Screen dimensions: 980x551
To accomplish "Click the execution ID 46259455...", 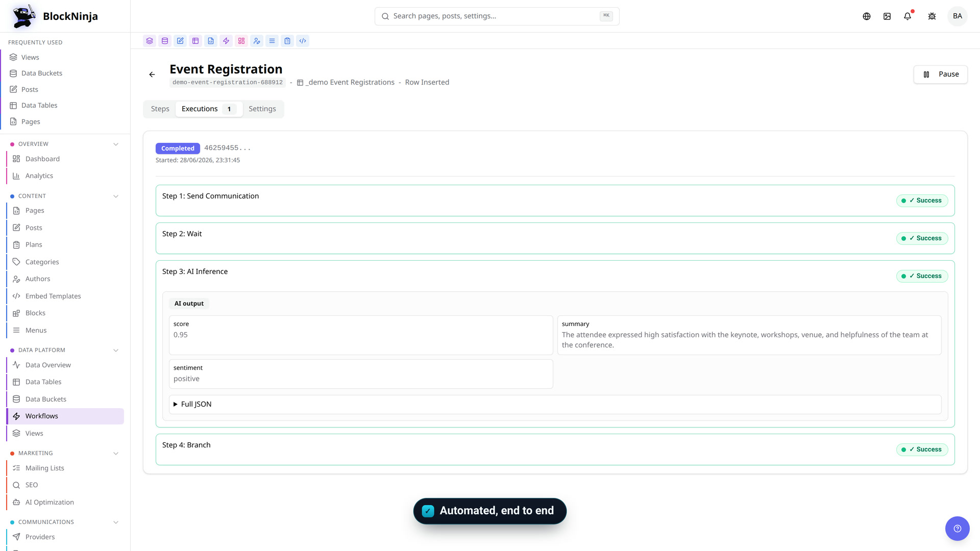I will point(228,148).
